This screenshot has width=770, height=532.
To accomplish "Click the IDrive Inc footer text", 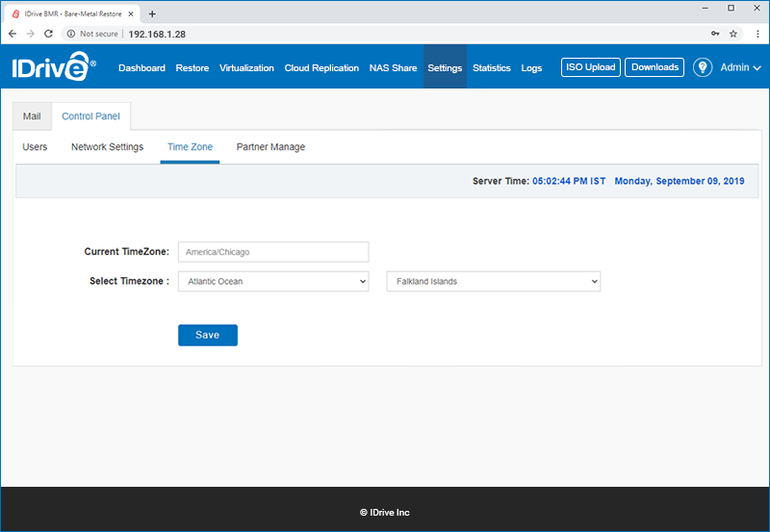I will [385, 513].
